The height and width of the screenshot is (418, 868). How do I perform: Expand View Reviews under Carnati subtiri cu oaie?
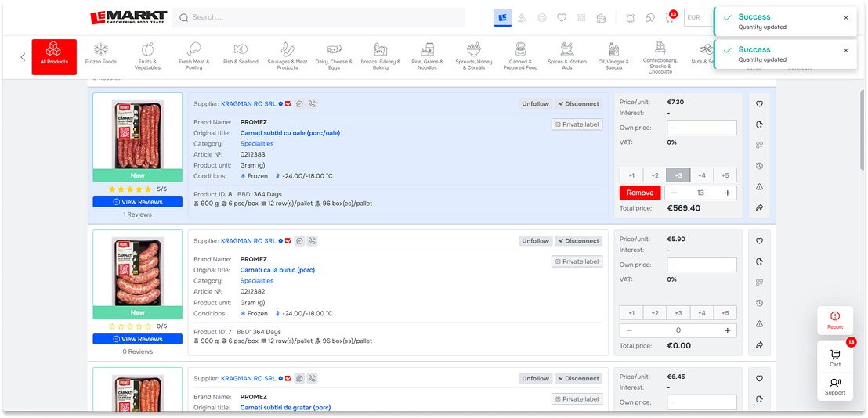pyautogui.click(x=137, y=202)
